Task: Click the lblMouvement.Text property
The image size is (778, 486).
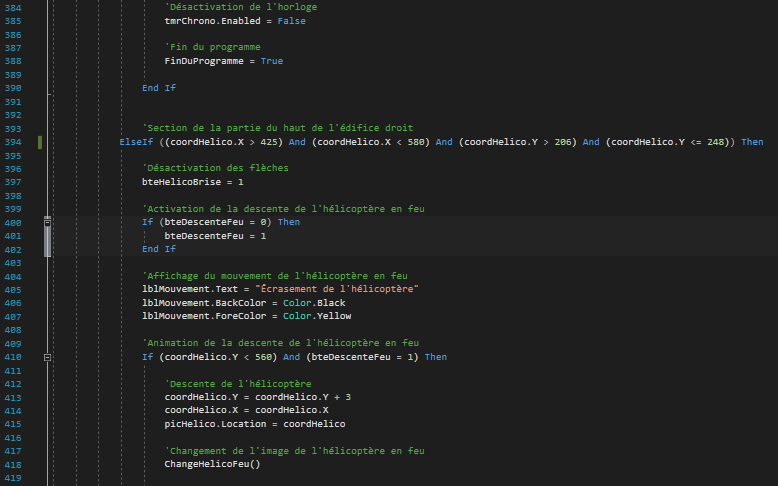Action: (x=190, y=289)
